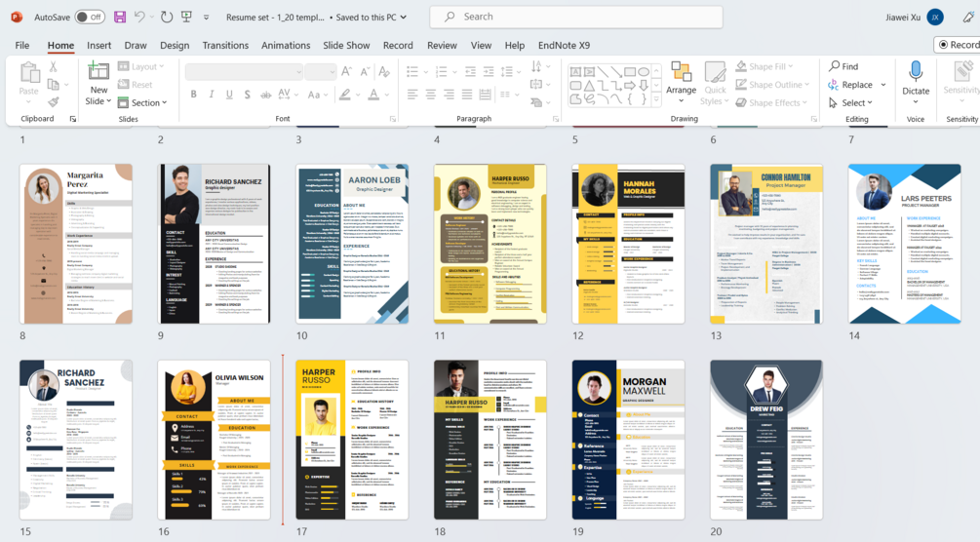The image size is (980, 542).
Task: Open the Jiawei Xu account avatar
Action: [935, 17]
